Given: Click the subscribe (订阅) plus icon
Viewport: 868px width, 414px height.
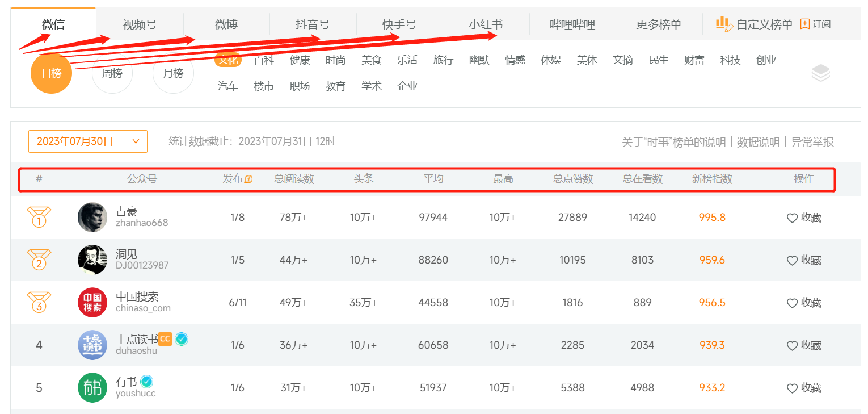Looking at the screenshot, I should [x=804, y=24].
